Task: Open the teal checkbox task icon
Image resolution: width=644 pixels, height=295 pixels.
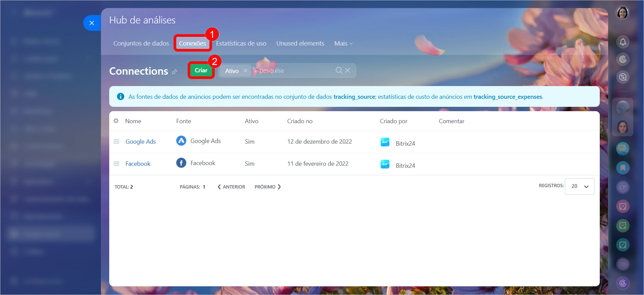Action: point(623,245)
